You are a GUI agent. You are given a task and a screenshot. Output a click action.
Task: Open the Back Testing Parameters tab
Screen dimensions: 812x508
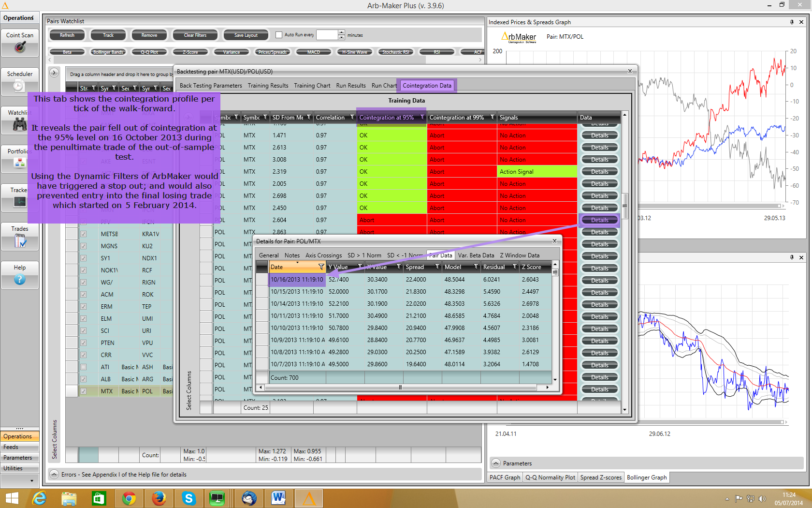pos(211,86)
